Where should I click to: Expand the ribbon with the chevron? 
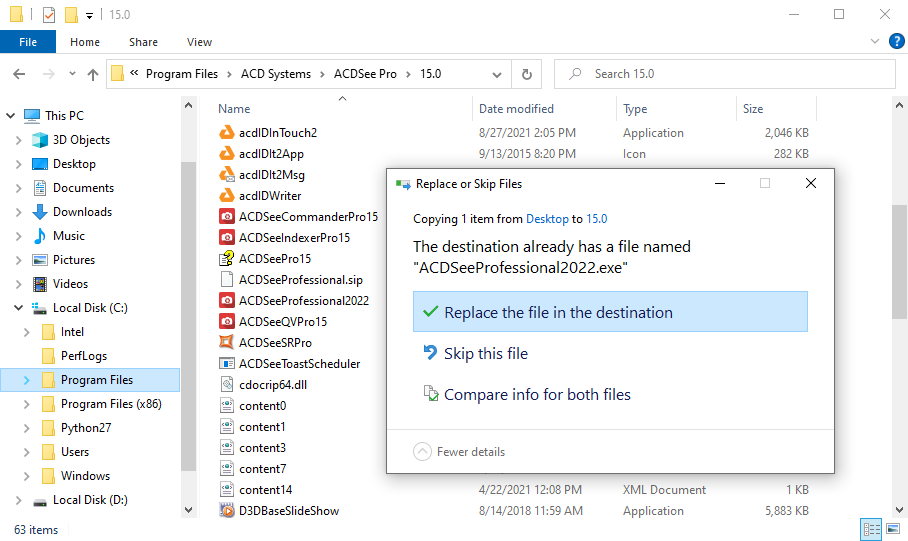tap(874, 41)
